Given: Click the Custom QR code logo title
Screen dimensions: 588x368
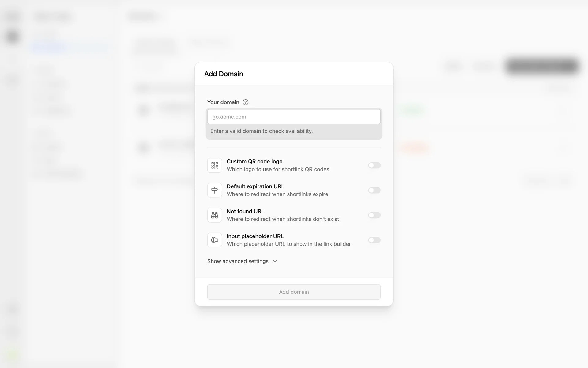Looking at the screenshot, I should coord(254,162).
